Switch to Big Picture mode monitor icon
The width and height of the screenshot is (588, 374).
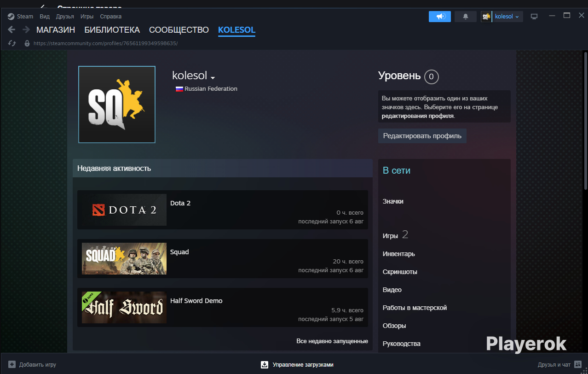coord(534,17)
